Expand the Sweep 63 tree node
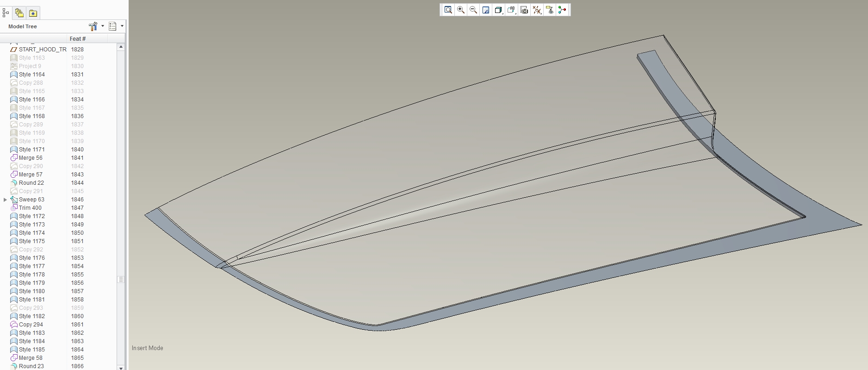868x370 pixels. coord(5,200)
